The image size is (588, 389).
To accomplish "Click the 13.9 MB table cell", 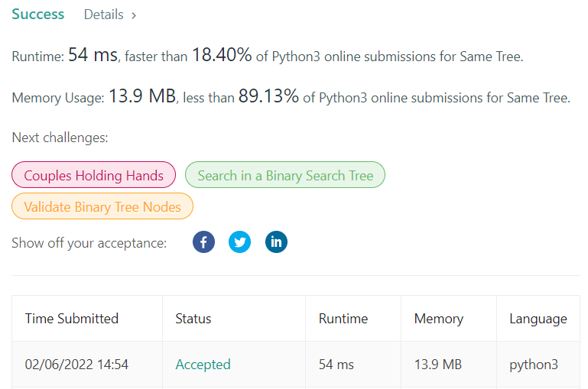I will coord(438,365).
